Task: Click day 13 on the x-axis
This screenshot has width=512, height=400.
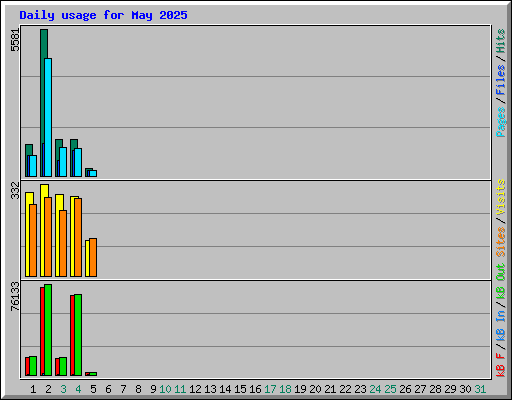Action: 210,389
